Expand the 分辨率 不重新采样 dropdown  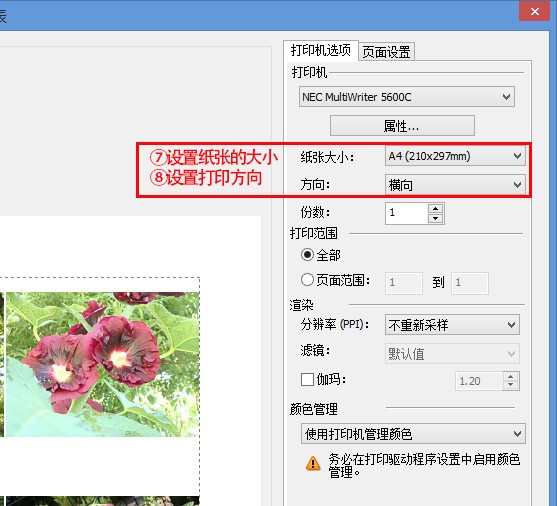452,324
